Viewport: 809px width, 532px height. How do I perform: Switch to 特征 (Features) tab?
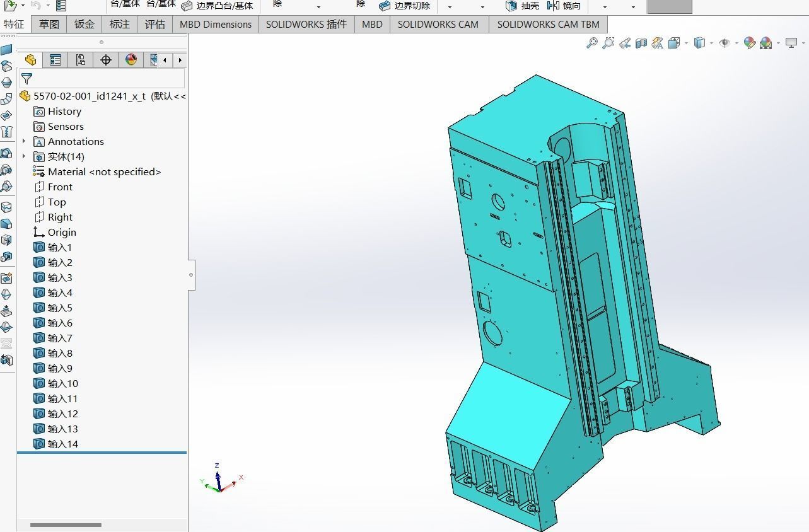tap(15, 24)
